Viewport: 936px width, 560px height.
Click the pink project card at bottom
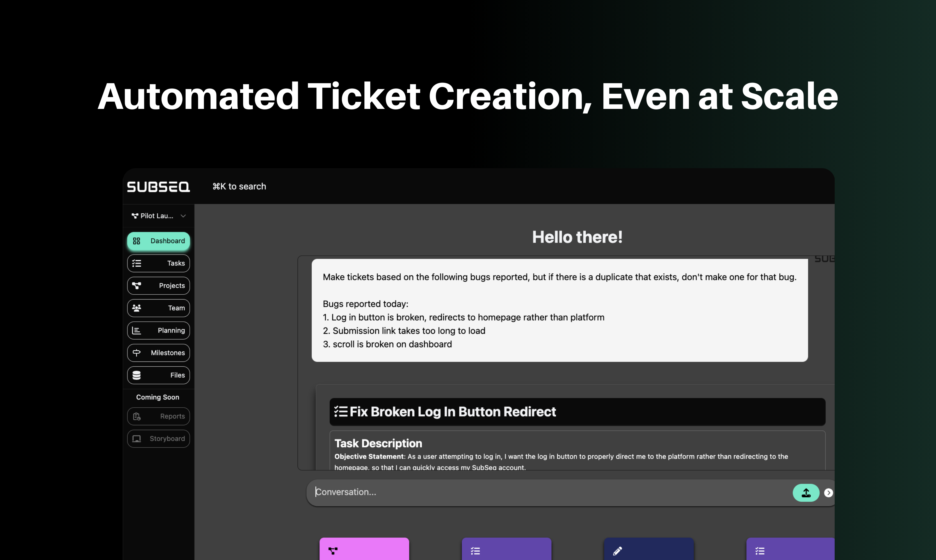click(x=364, y=549)
